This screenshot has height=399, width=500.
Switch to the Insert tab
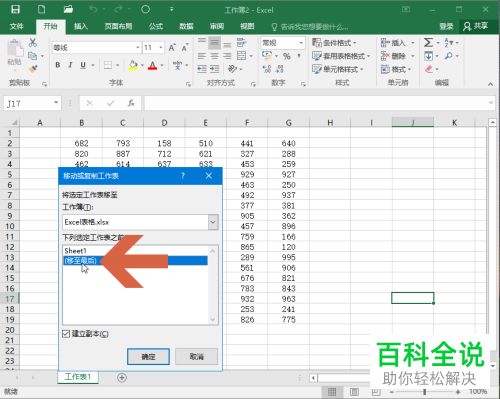81,26
